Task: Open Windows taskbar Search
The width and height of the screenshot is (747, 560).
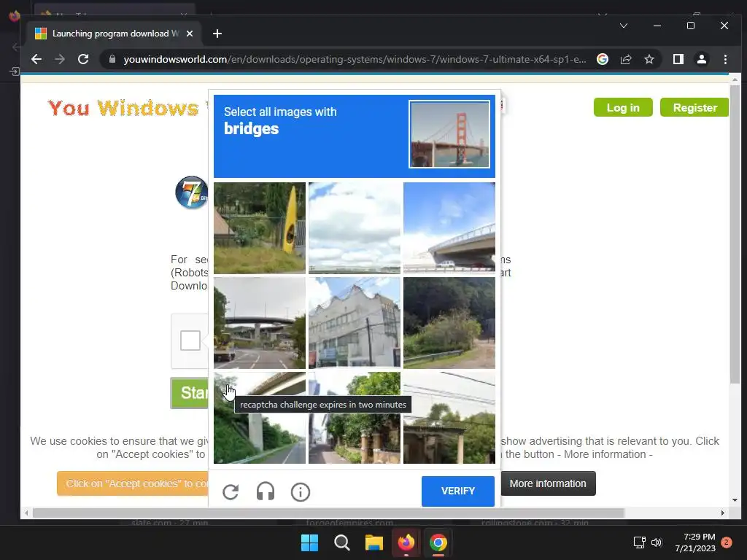Action: coord(341,542)
